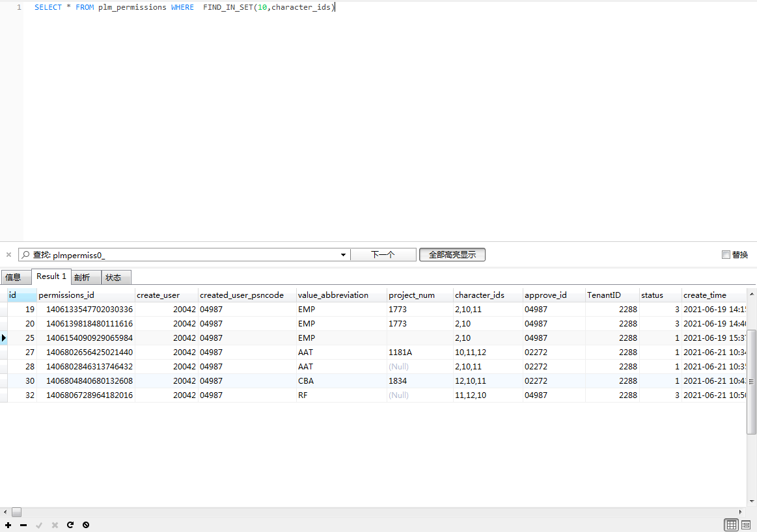This screenshot has width=757, height=532.
Task: Click the TenantID column header
Action: point(612,295)
